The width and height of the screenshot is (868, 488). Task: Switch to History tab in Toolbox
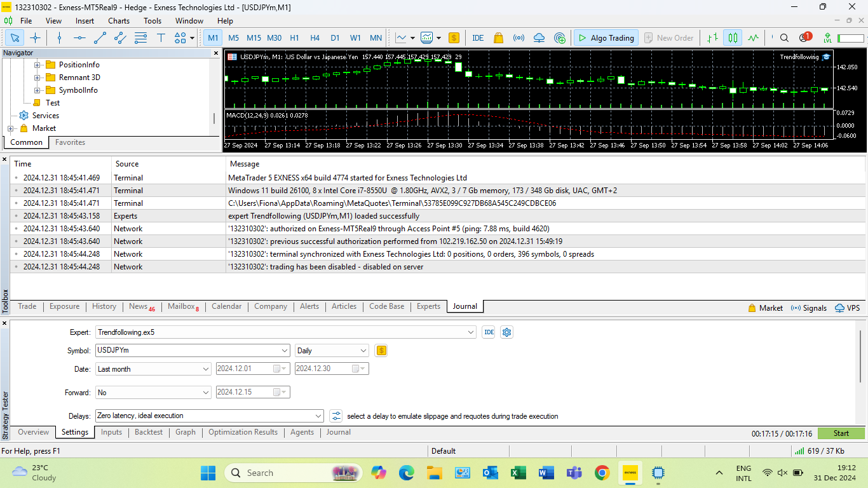[104, 306]
